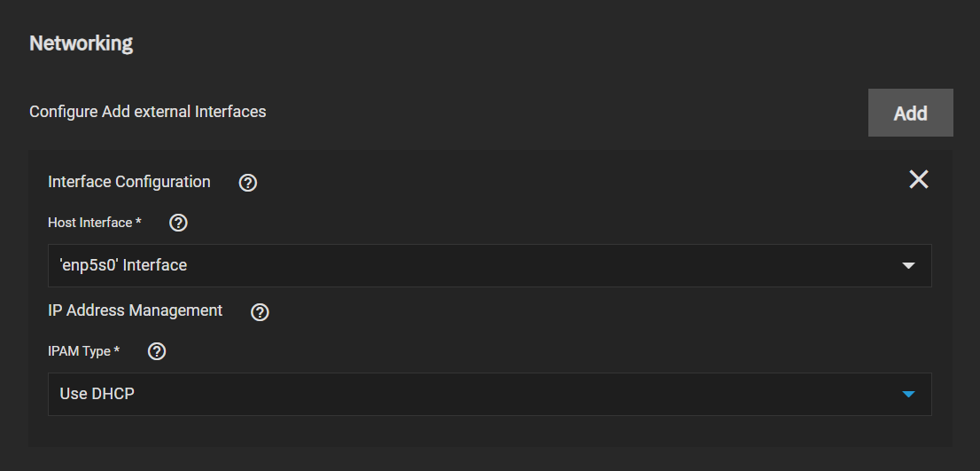
Task: Focus the Host Interface select box middle
Action: pos(490,266)
